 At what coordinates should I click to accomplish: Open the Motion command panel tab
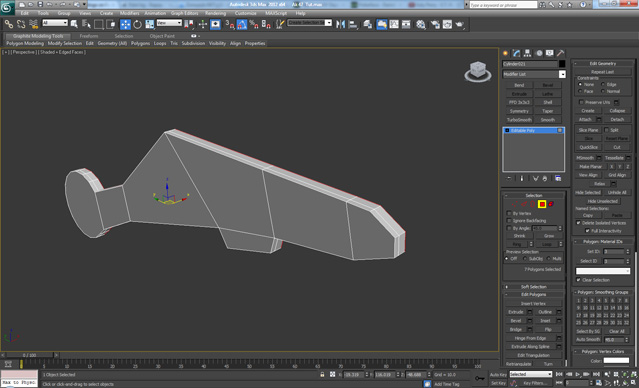pos(539,53)
